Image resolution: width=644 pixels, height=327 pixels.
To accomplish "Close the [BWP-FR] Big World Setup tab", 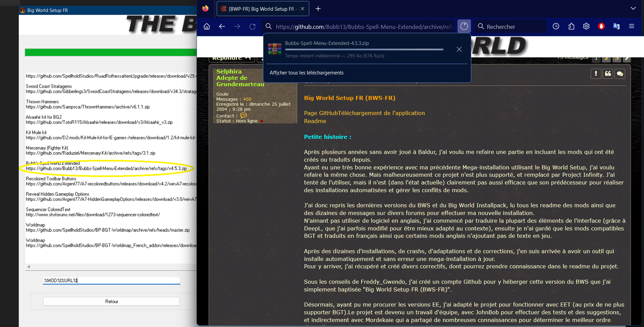I will (303, 9).
